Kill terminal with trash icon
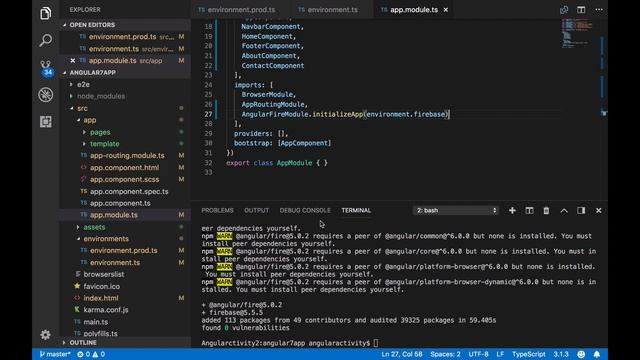640x360 pixels. click(546, 211)
